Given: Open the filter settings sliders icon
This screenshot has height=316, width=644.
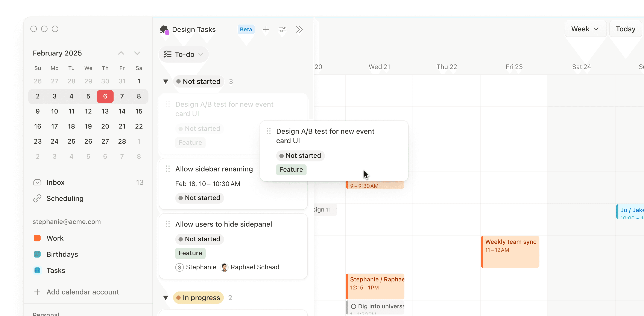Looking at the screenshot, I should click(x=283, y=29).
